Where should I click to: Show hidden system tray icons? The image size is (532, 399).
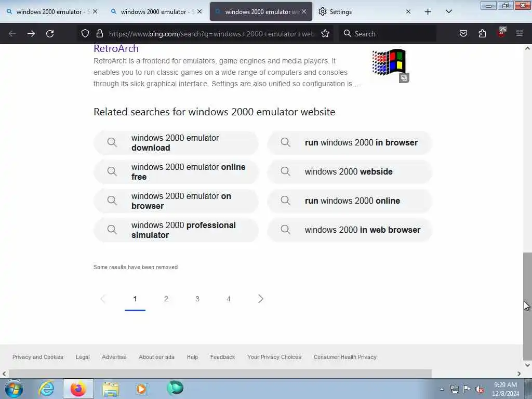click(442, 389)
